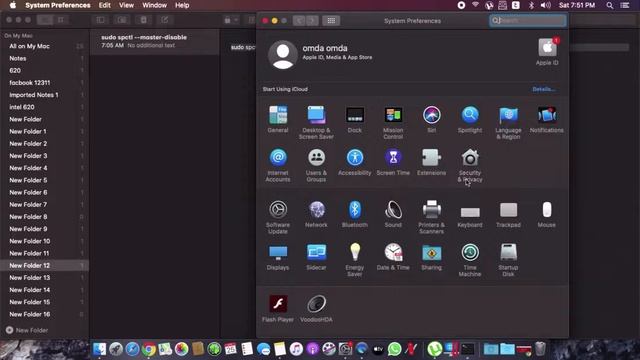
Task: Open Spotlight search in menu bar
Action: coord(609,5)
